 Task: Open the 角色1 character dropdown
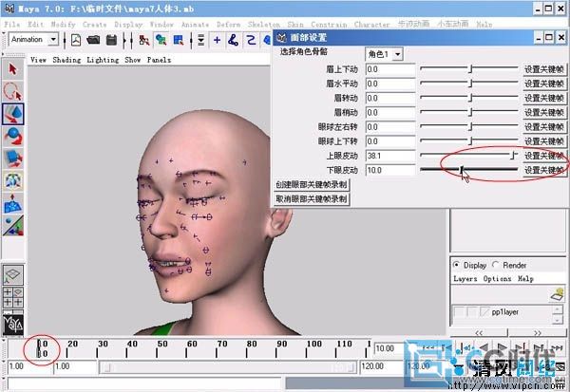(x=398, y=54)
